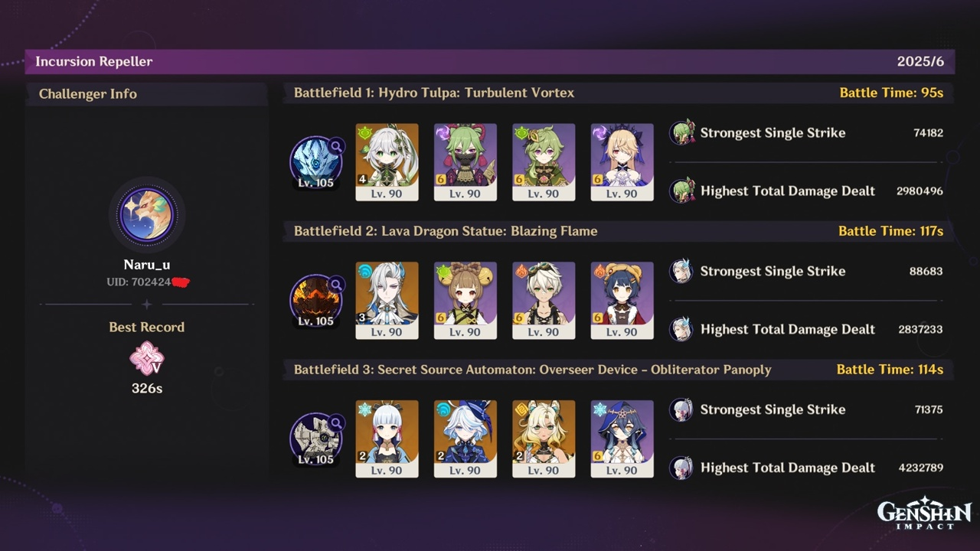Click the player avatar icon above Naru_u
Screen dimensions: 980x551
(x=147, y=214)
